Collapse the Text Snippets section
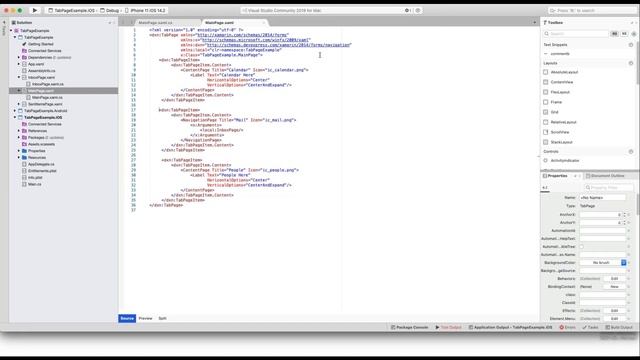 click(631, 45)
